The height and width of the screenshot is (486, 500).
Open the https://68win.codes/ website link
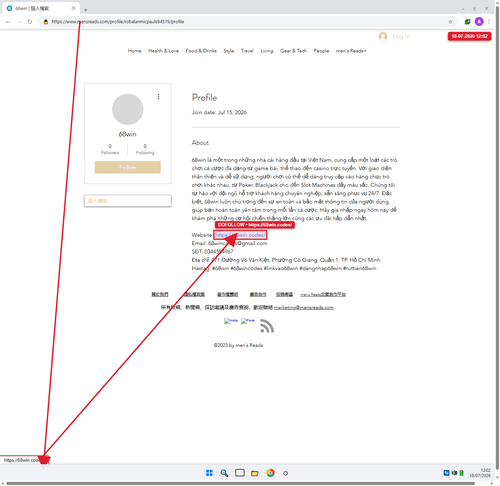(240, 235)
